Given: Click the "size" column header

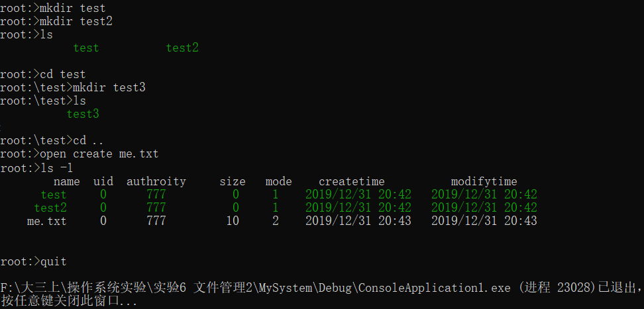Looking at the screenshot, I should 233,181.
